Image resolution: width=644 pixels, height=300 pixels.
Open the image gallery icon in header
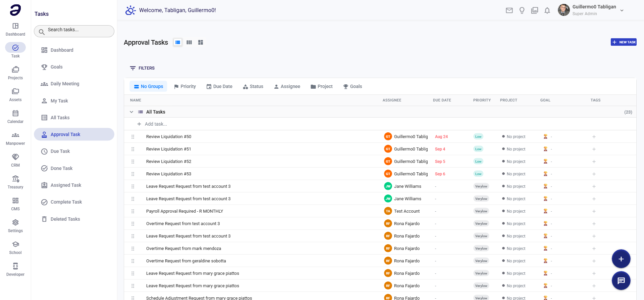535,10
